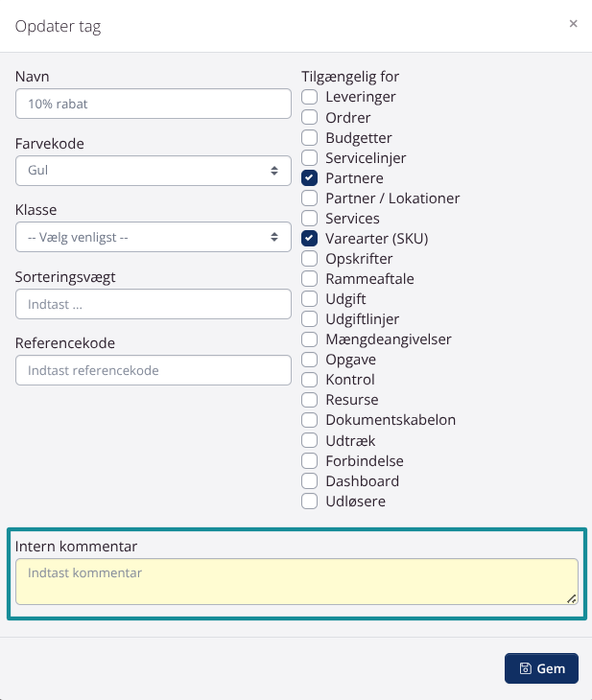592x700 pixels.
Task: Tick the Udløsere checkbox
Action: [309, 502]
